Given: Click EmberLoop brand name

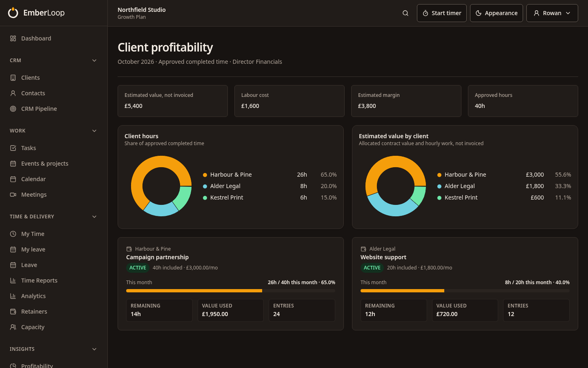Looking at the screenshot, I should click(44, 13).
